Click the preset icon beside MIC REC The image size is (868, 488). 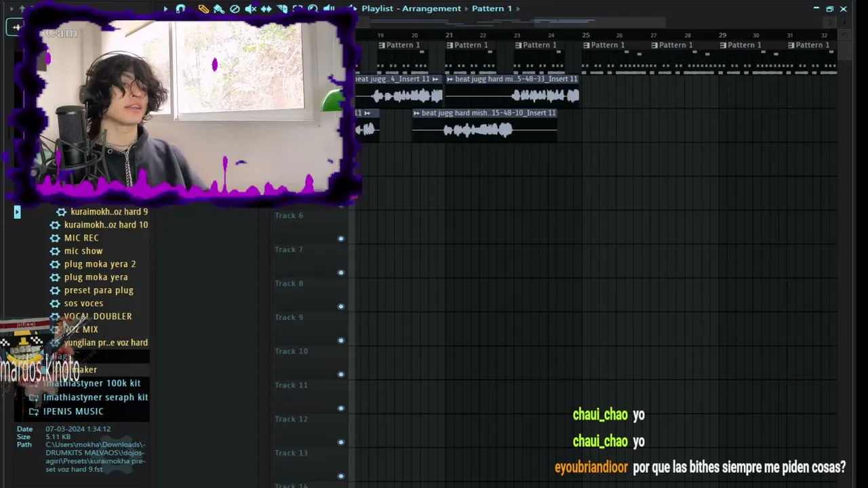[x=55, y=238]
